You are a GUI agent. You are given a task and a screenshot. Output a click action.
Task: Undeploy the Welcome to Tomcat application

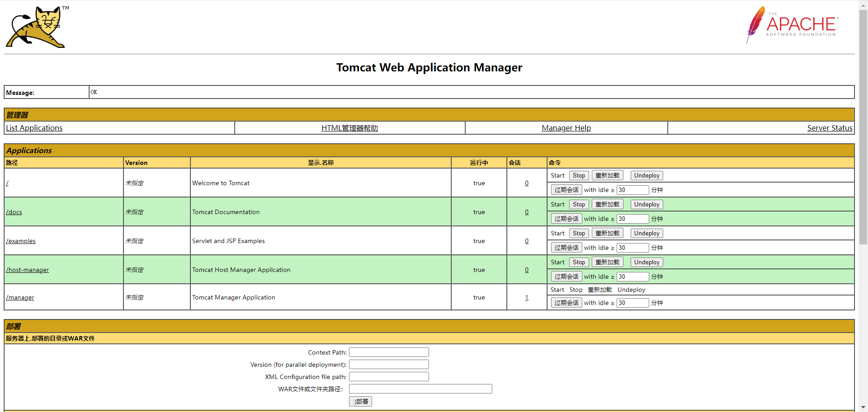click(x=646, y=175)
